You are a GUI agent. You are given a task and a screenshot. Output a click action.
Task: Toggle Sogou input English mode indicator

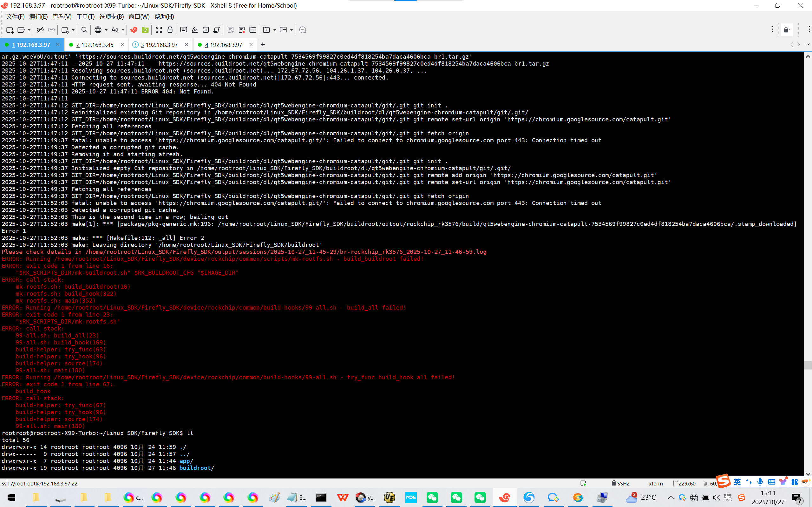tap(737, 482)
